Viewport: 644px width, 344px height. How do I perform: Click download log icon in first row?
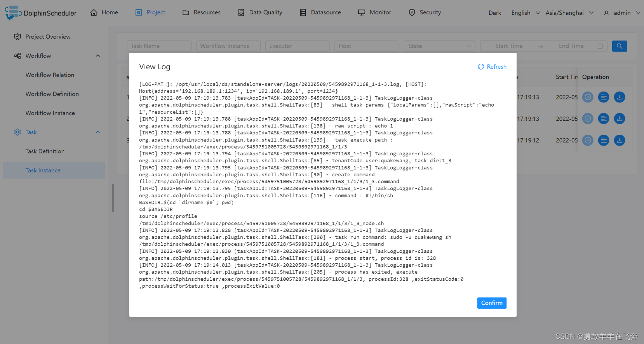tap(620, 97)
